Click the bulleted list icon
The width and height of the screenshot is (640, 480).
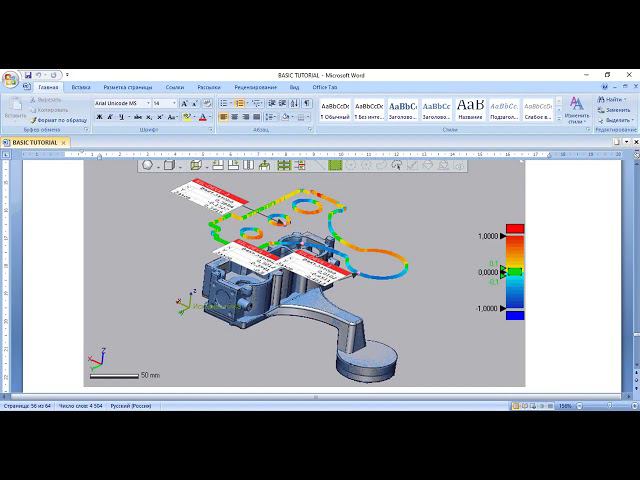(224, 104)
